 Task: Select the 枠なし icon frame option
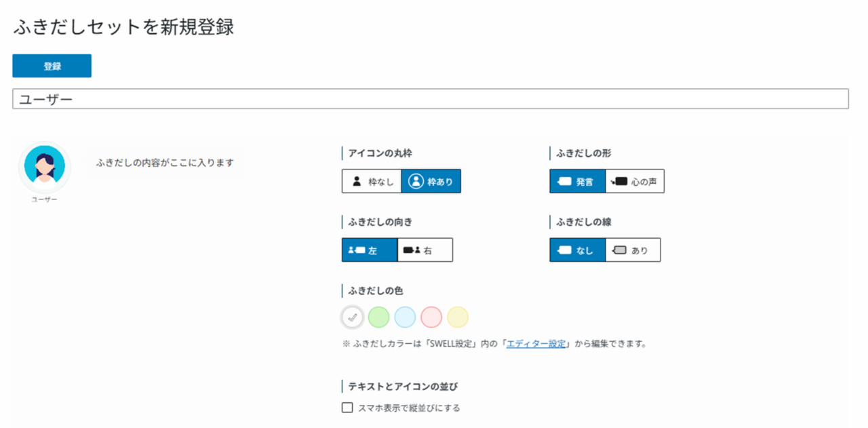pyautogui.click(x=372, y=181)
